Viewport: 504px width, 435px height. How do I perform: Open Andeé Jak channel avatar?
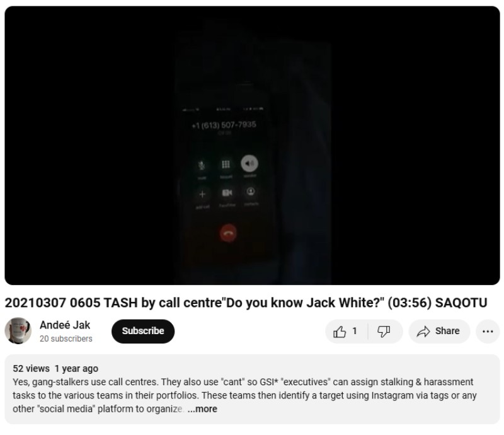click(x=18, y=331)
